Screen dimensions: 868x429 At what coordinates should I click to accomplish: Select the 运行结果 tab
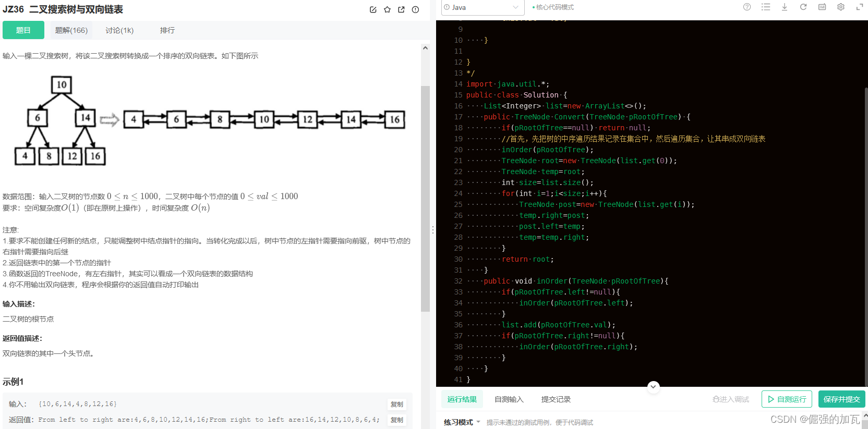462,399
